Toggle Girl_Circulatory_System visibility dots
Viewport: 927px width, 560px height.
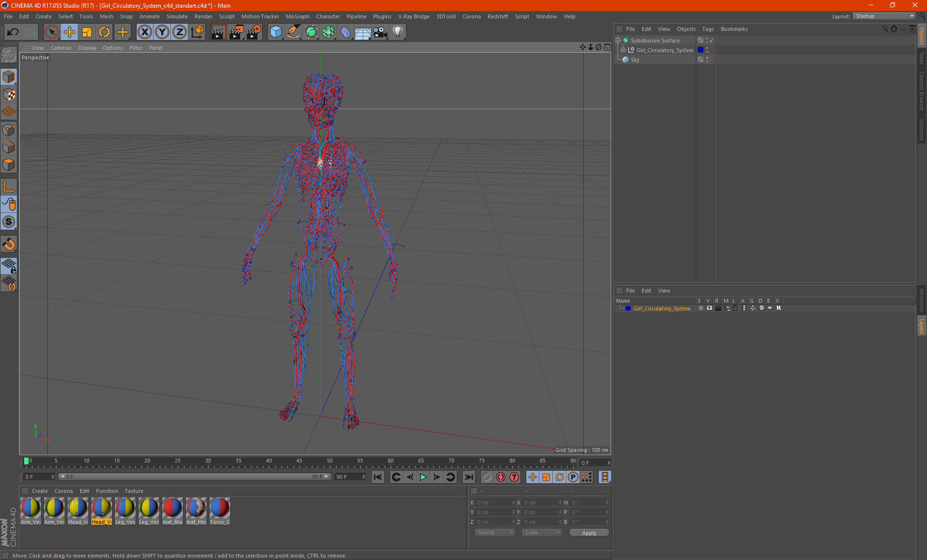(707, 50)
